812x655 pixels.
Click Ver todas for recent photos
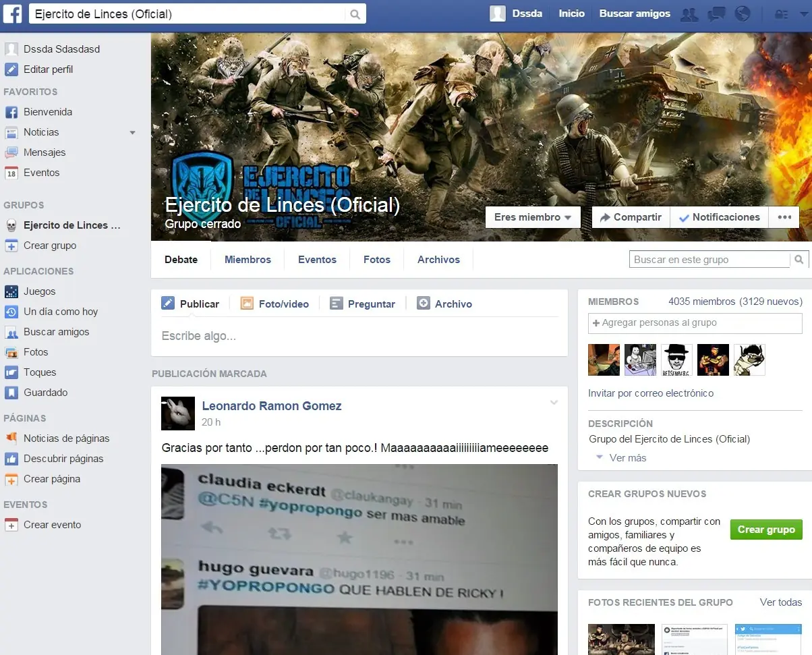coord(781,602)
